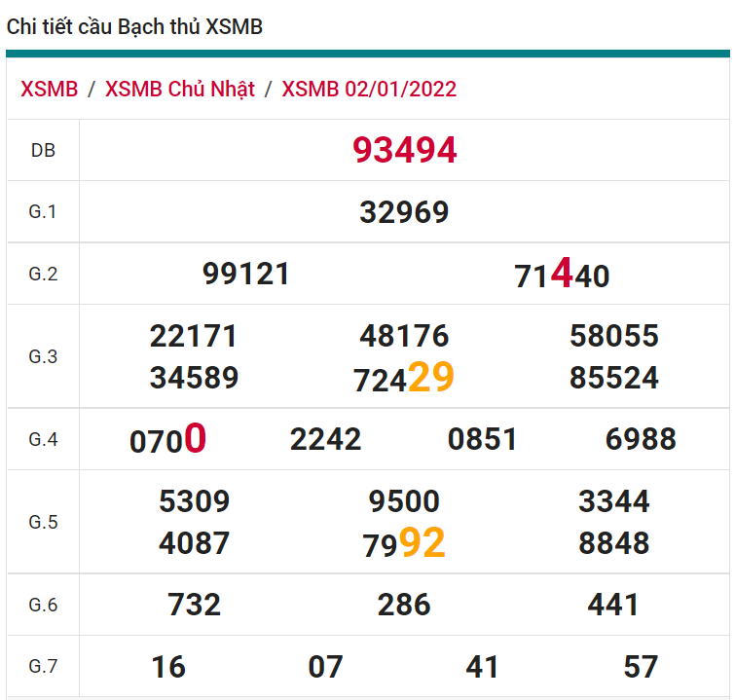Screen dimensions: 735x700
Task: Click G.5 number 7992
Action: tap(404, 543)
